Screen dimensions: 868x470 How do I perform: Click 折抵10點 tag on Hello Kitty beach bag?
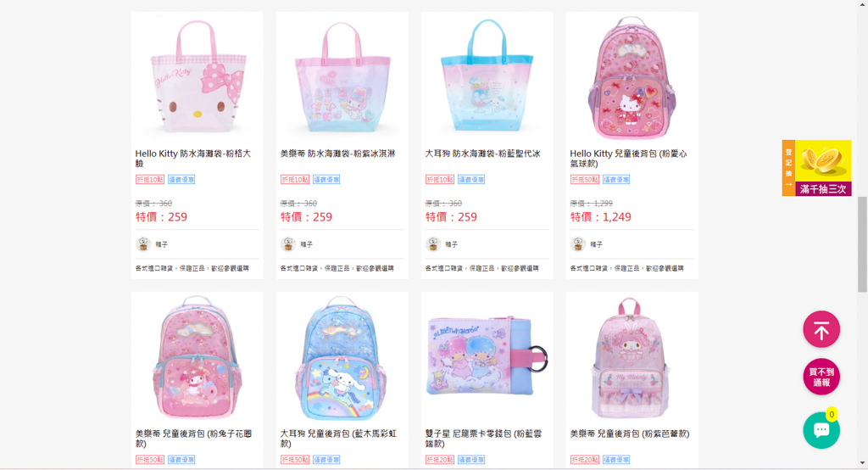(150, 180)
